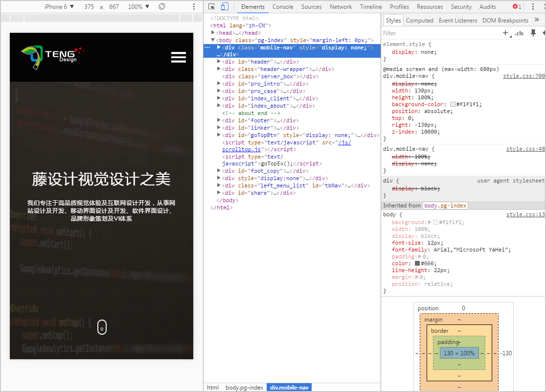Click body.pg-index breadcrumb

pos(245,388)
